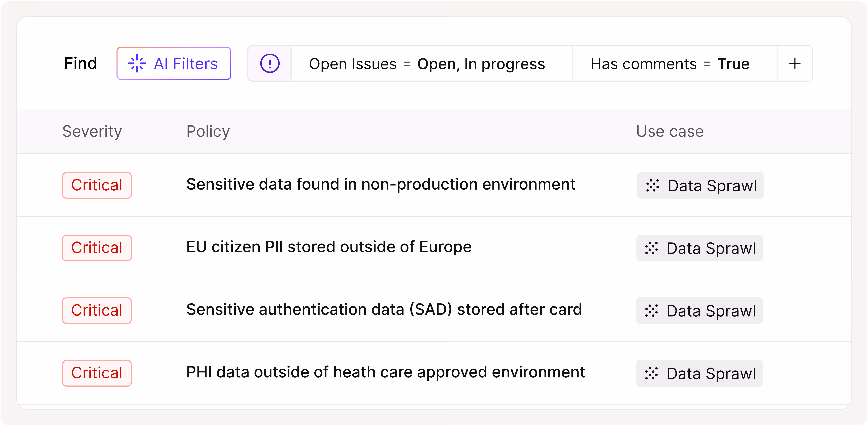Open the AI Filters button

[174, 63]
